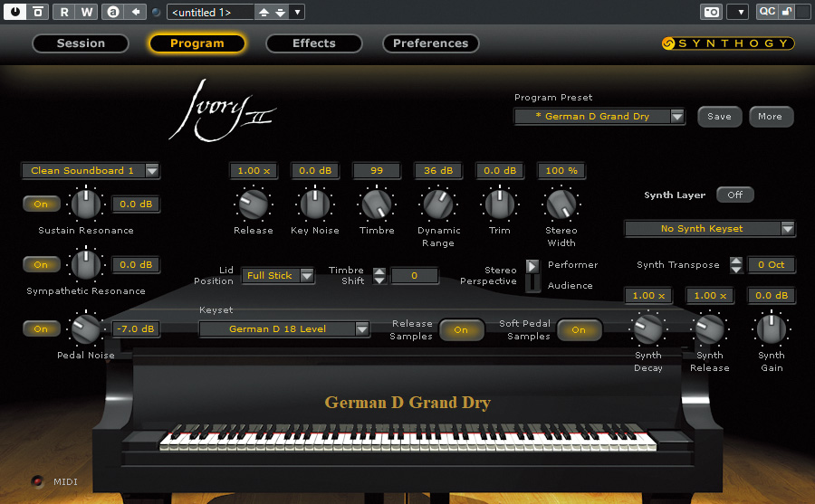Screen dimensions: 815x504
Task: Save the current program preset
Action: pos(719,117)
